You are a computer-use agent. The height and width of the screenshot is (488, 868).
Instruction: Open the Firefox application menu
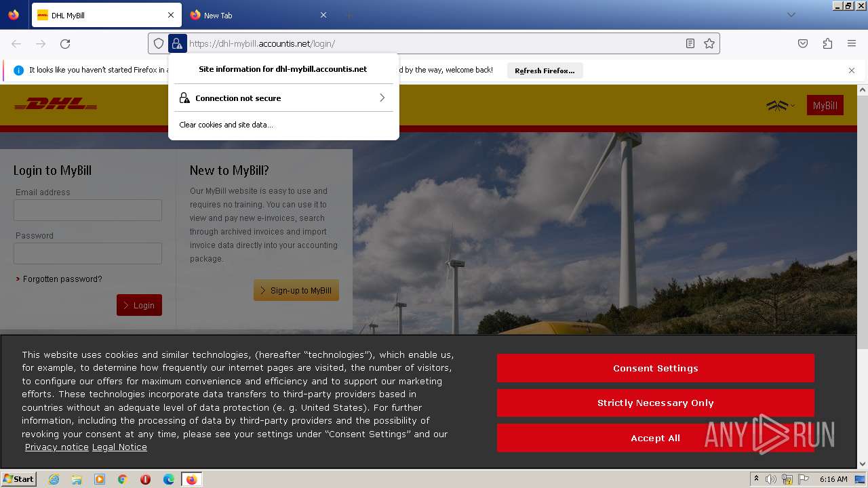[852, 43]
